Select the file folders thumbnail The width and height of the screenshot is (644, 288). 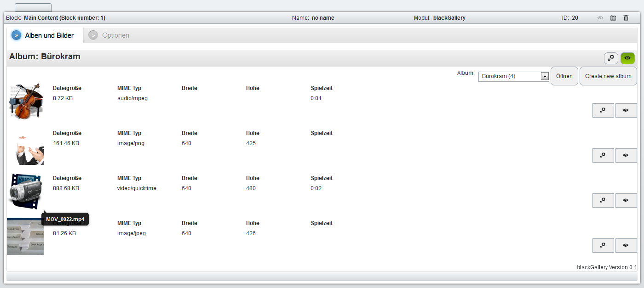(x=25, y=237)
